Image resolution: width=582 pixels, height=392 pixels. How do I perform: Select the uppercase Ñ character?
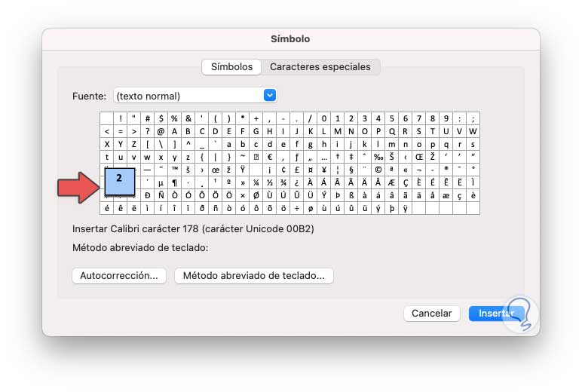coord(161,195)
